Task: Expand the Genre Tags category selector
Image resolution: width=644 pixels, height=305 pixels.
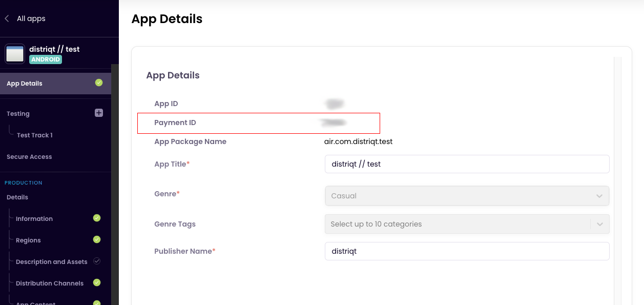Action: pos(457,224)
